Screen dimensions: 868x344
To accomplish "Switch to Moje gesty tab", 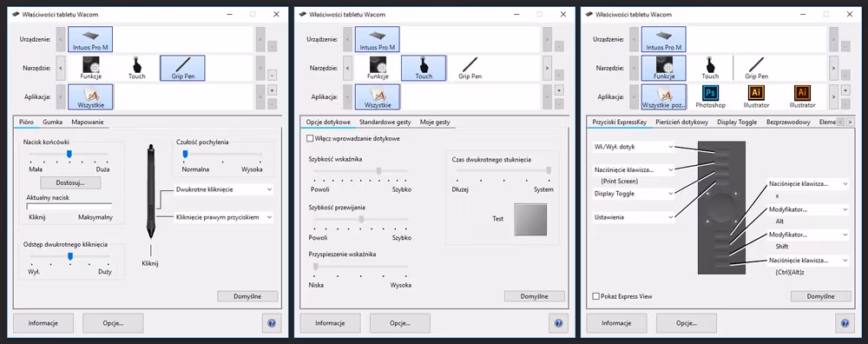I will click(435, 122).
